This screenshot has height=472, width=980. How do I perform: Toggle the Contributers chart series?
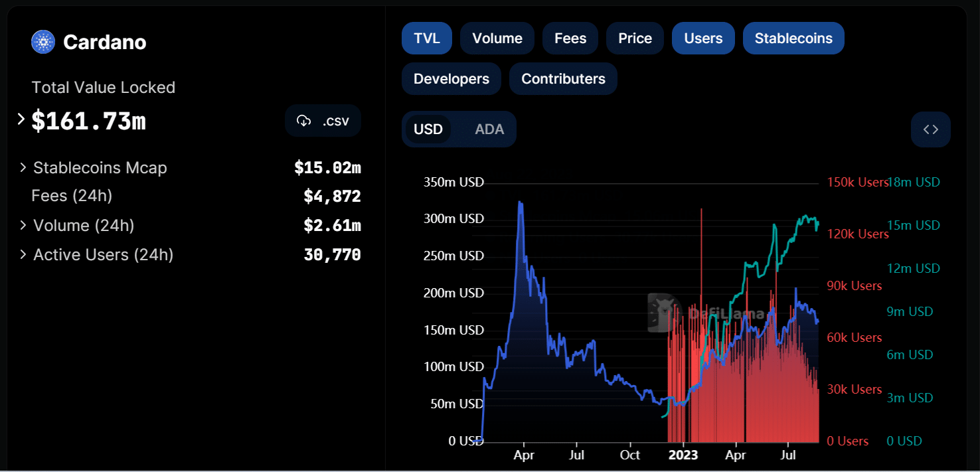(563, 79)
